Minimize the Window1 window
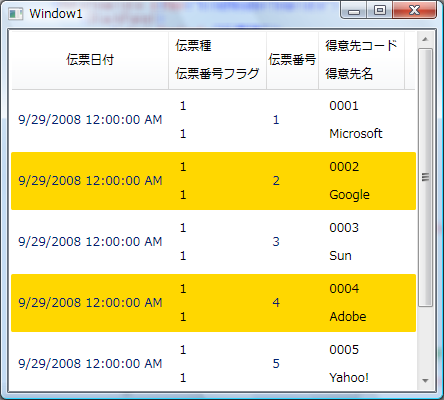 point(354,10)
